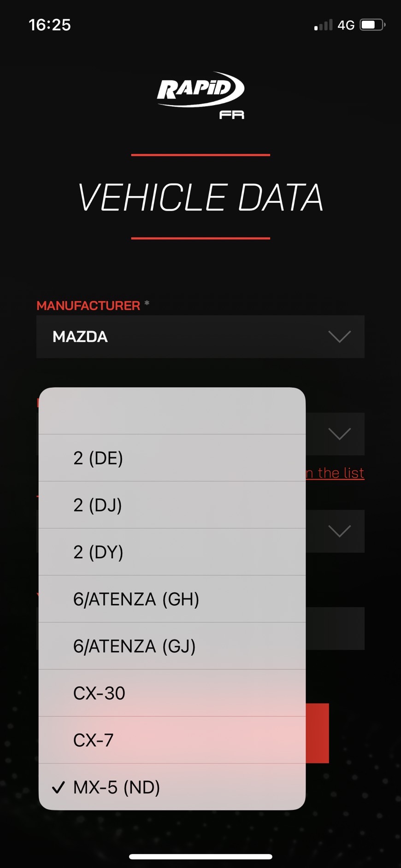Choose 2 (DE) from the model list
Image resolution: width=401 pixels, height=868 pixels.
pos(172,458)
